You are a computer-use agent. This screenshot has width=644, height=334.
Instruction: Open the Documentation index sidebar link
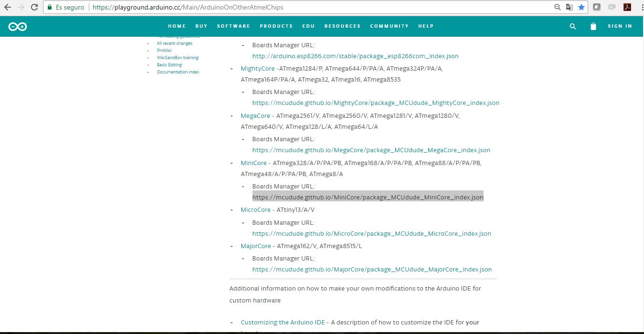click(178, 72)
